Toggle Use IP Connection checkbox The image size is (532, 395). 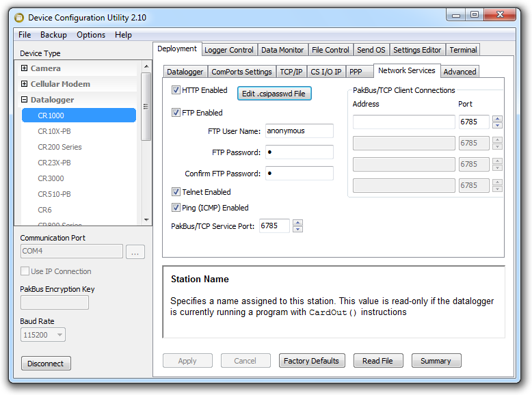coord(25,271)
